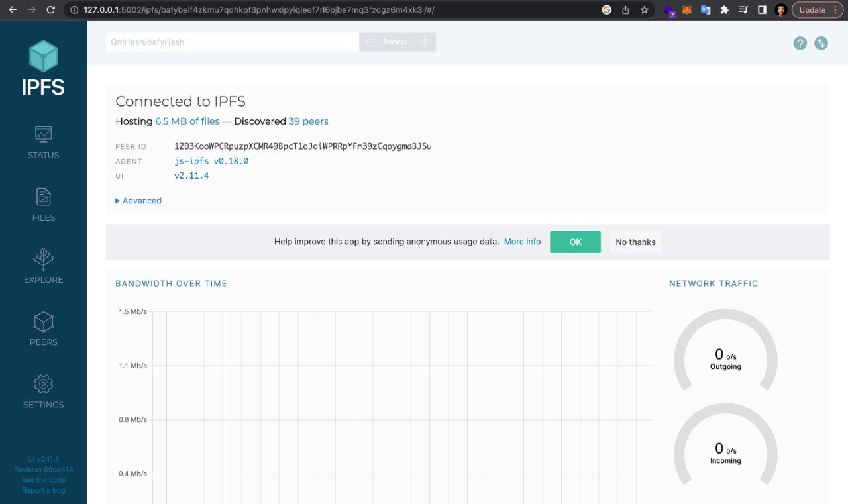Open the Explore page
This screenshot has width=848, height=504.
pos(43,267)
